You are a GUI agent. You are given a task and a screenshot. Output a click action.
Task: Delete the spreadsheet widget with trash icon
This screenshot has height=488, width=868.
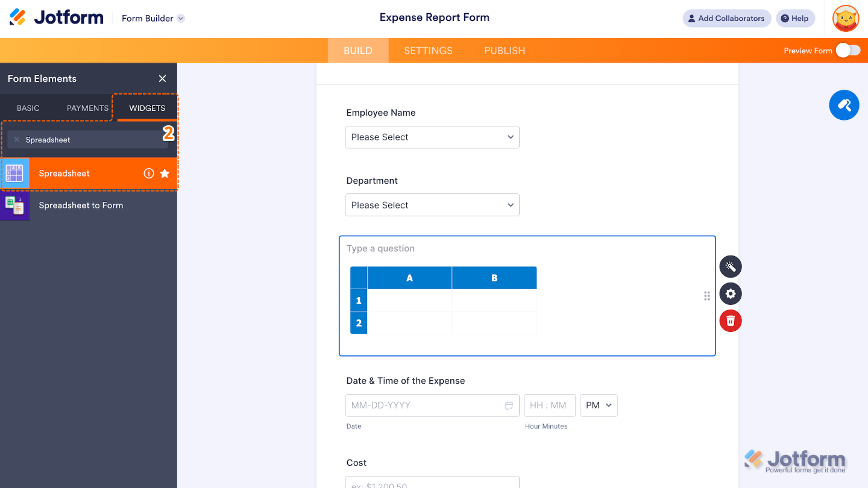pos(731,321)
